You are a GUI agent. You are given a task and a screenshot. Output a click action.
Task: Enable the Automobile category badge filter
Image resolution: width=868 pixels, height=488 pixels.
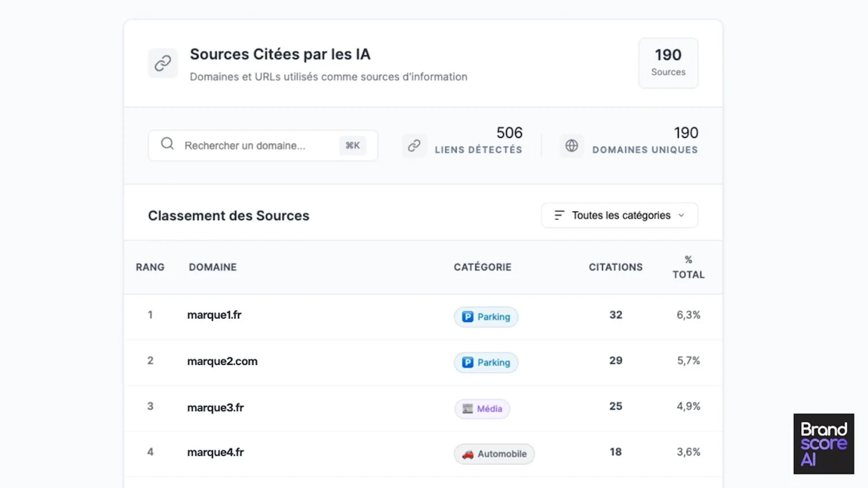tap(494, 454)
